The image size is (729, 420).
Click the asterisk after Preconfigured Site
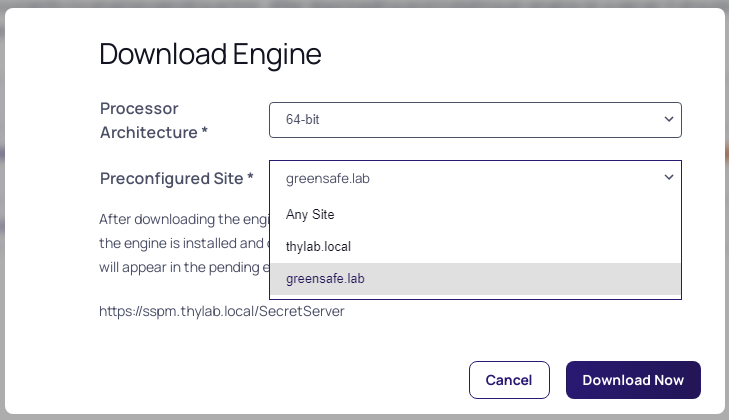251,178
